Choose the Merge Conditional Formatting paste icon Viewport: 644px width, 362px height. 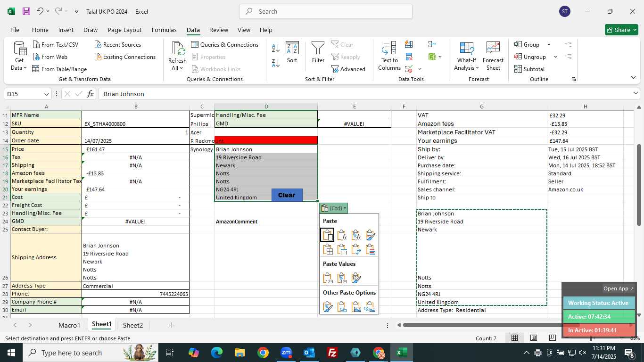(370, 249)
